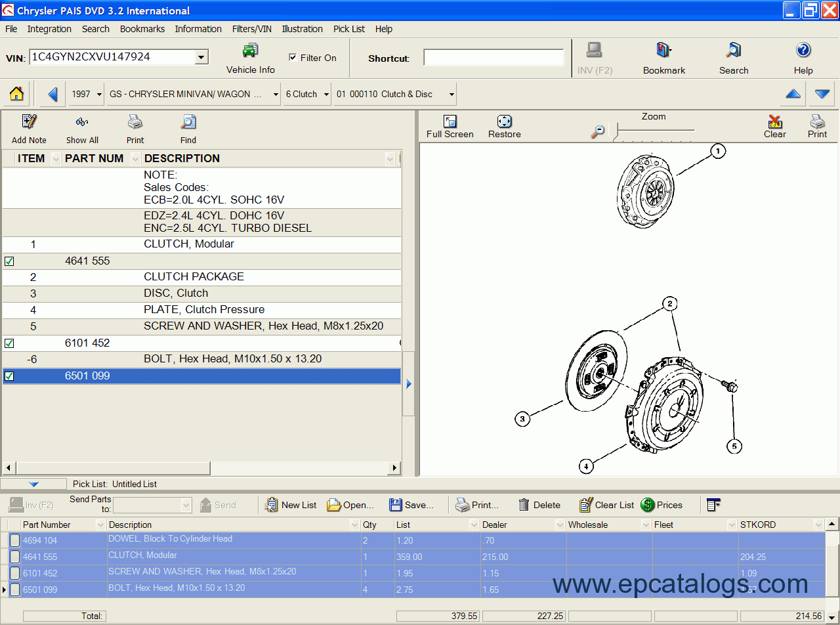Open Find in the parts list toolbar
Viewport: 840px width, 625px height.
click(x=188, y=129)
